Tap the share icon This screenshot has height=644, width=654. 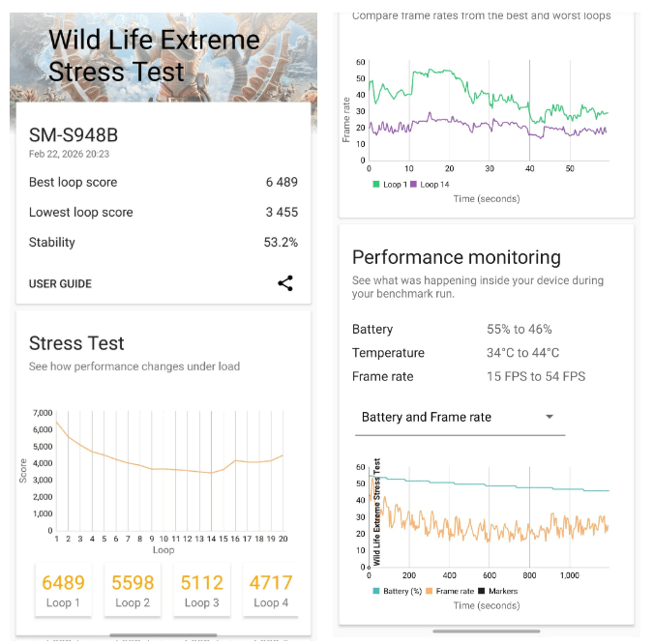tap(285, 283)
